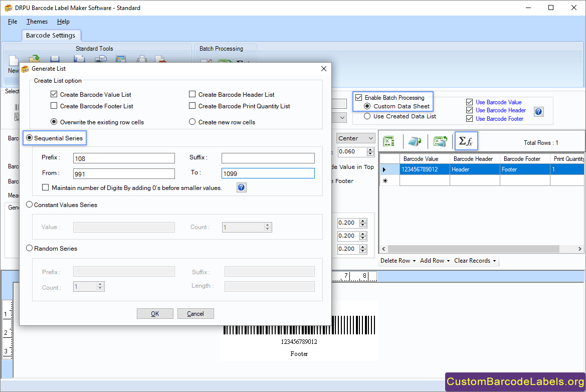Select Use Created Data List radio button
This screenshot has height=392, width=586.
pos(367,116)
